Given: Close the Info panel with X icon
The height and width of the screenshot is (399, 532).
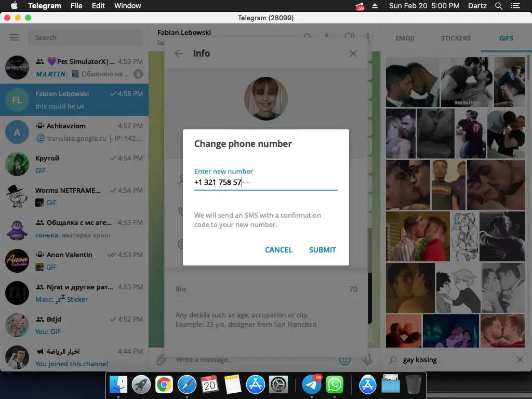Looking at the screenshot, I should 353,54.
